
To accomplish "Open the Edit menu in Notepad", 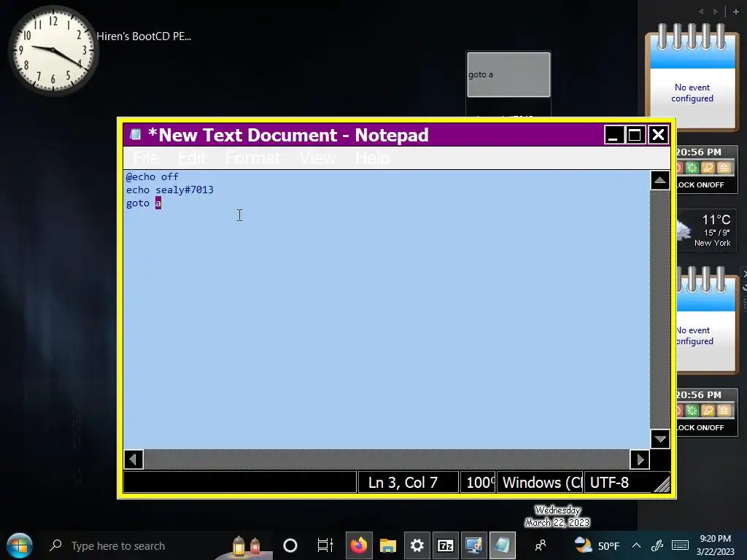I will [193, 157].
